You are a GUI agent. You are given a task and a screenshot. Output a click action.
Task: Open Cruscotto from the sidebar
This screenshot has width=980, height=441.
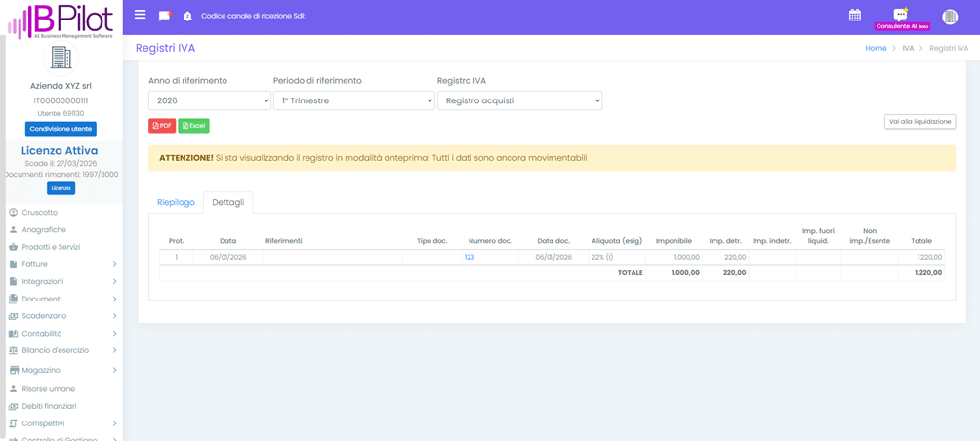pos(40,212)
